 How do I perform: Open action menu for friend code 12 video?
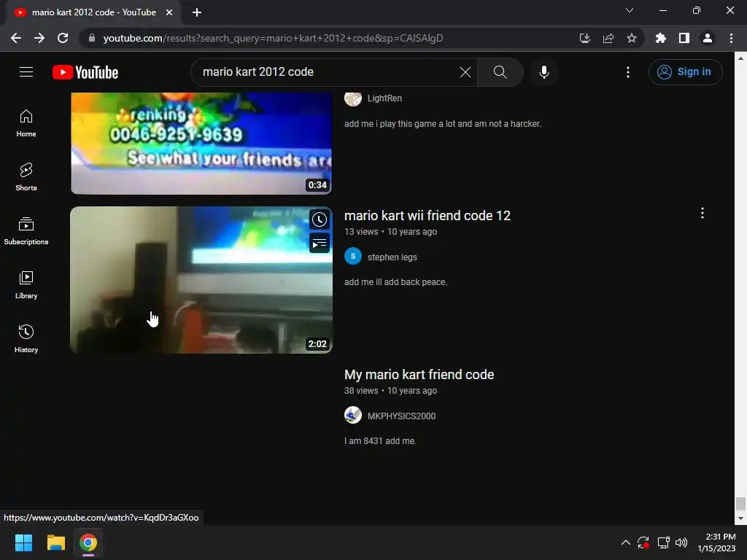click(703, 213)
